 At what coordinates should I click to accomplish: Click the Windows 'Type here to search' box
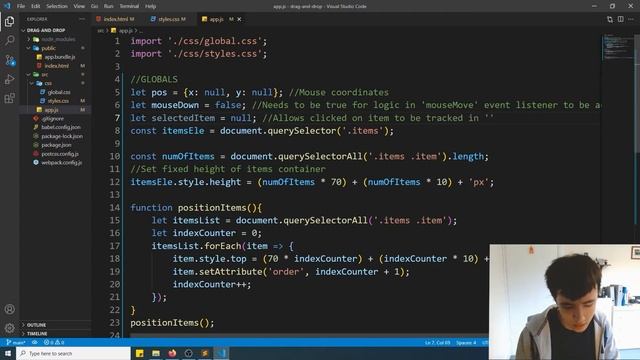point(73,353)
